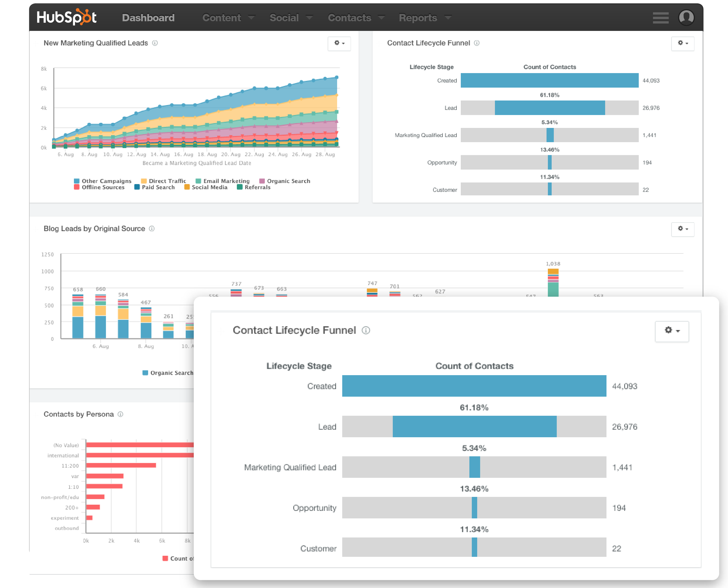Click Marketing Qualified Lead bar in enlarged funnel

point(474,467)
